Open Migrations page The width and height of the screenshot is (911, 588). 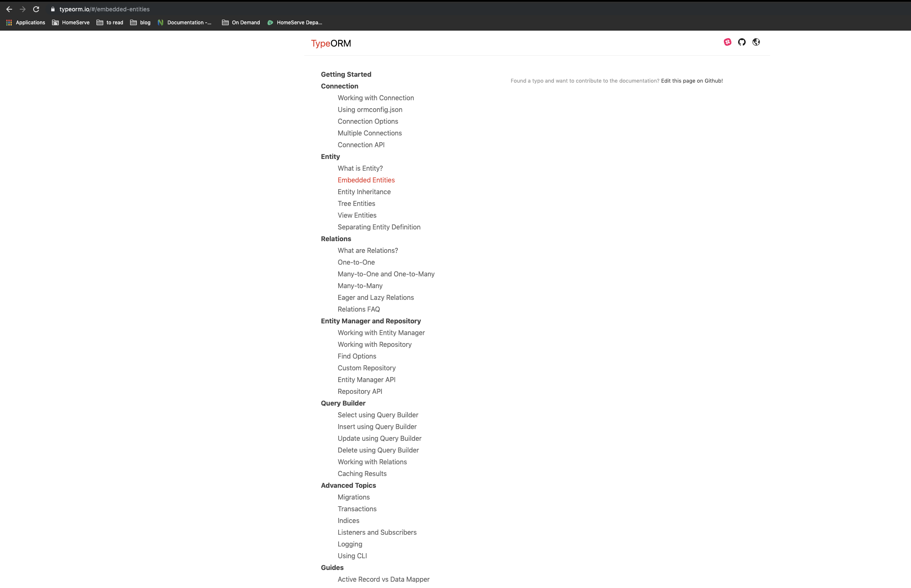coord(353,497)
